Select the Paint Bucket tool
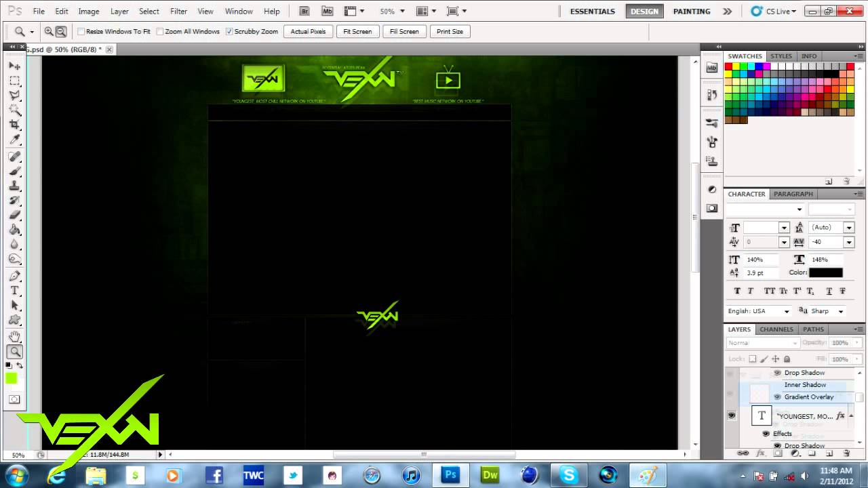This screenshot has height=488, width=868. click(x=14, y=230)
